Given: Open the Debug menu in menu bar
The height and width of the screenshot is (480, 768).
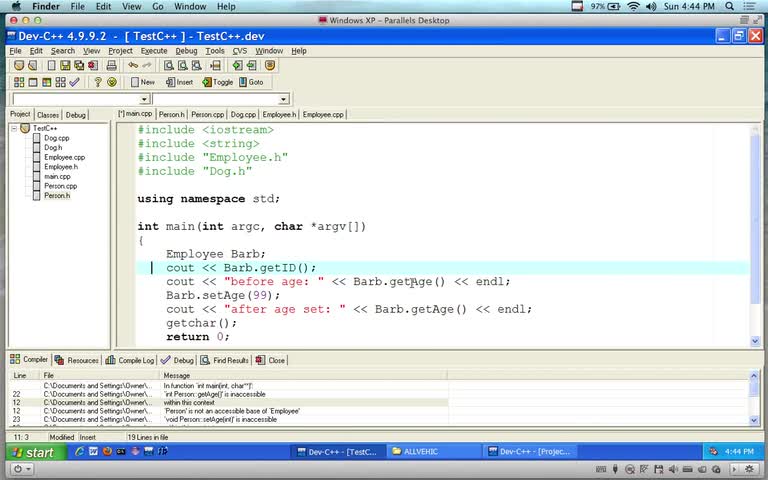Looking at the screenshot, I should 186,50.
